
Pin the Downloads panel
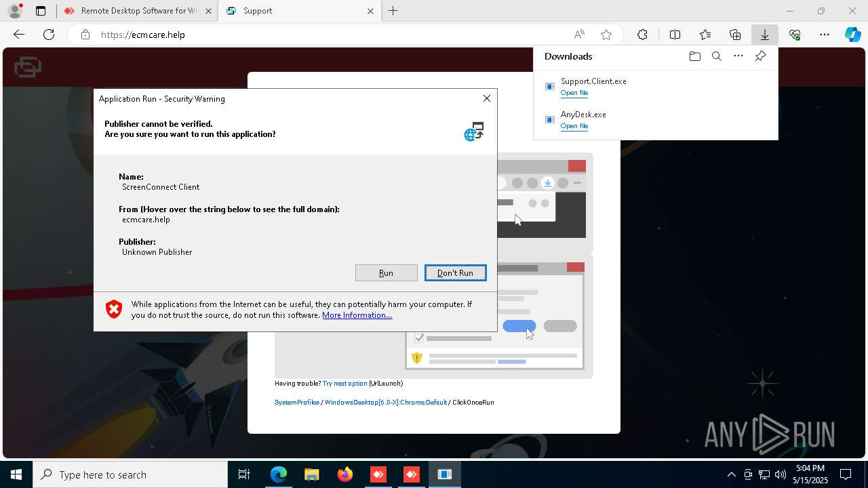[760, 56]
